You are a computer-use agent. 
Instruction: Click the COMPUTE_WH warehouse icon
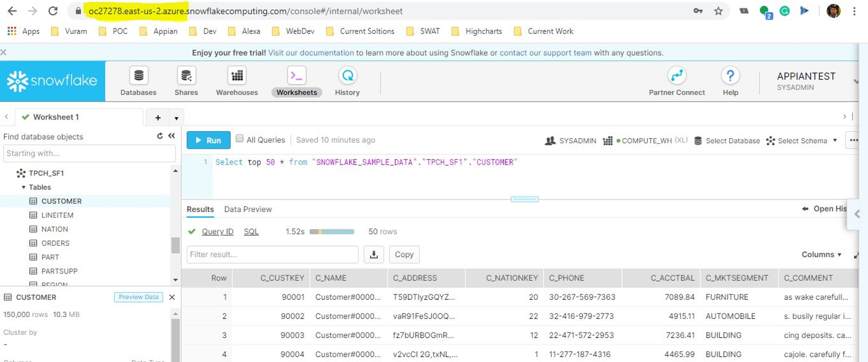(608, 141)
